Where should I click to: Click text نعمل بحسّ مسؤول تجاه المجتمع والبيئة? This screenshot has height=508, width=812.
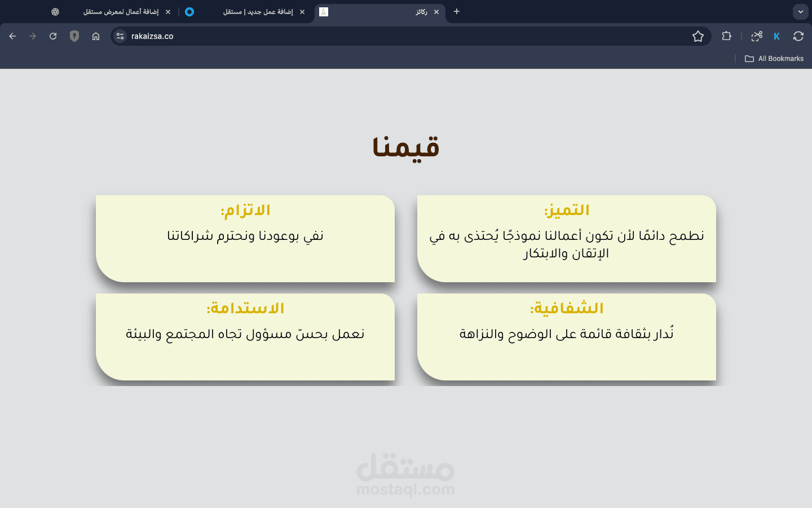[245, 334]
